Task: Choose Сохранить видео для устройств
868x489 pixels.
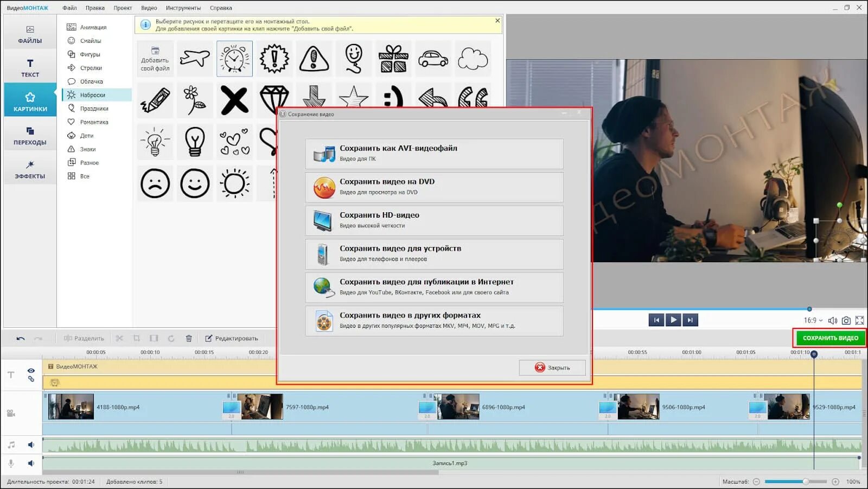Action: (x=434, y=254)
